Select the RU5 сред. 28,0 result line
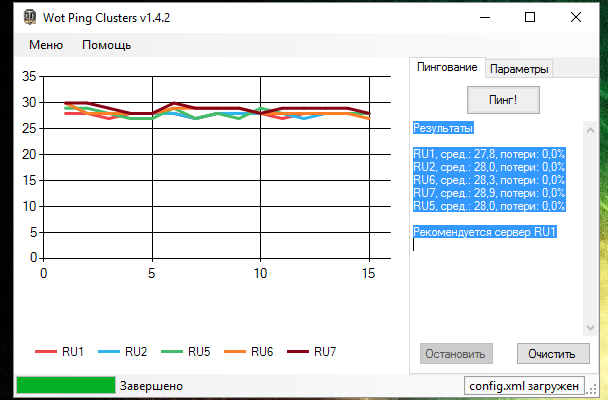This screenshot has width=608, height=400. (x=489, y=206)
